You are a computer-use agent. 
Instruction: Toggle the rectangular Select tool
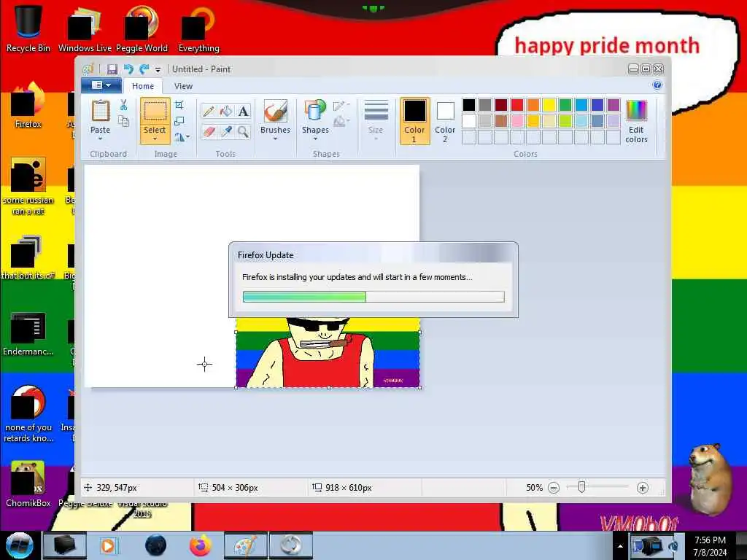(x=155, y=112)
